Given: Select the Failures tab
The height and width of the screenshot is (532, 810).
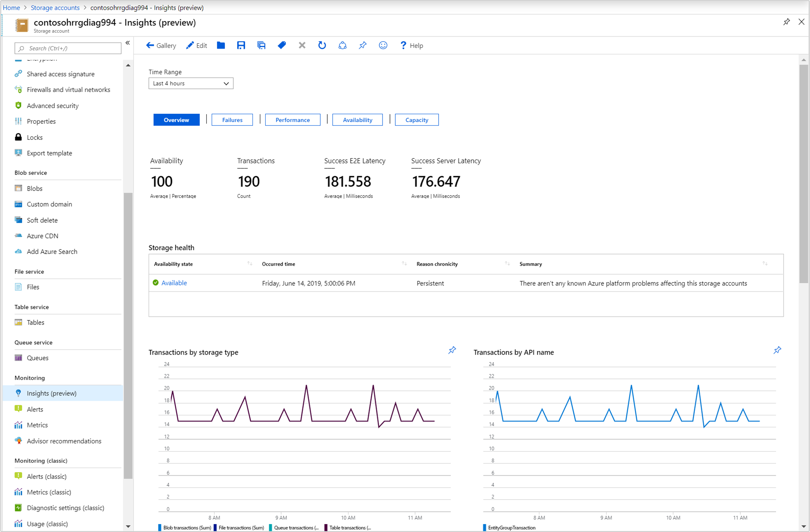Looking at the screenshot, I should coord(231,120).
